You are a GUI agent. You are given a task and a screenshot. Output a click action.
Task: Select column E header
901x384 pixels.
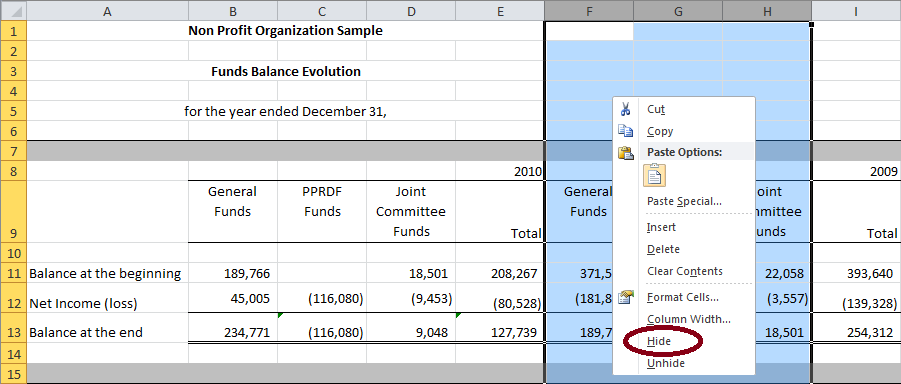coord(500,10)
